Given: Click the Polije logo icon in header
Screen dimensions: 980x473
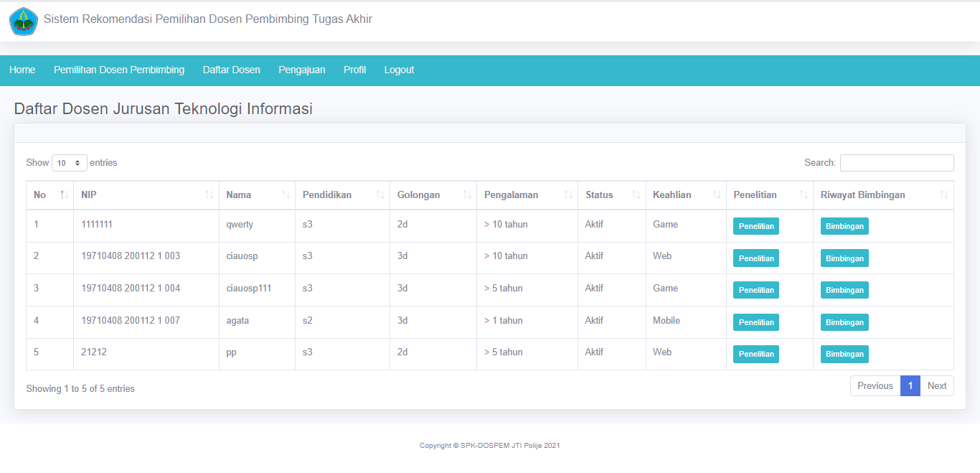Looking at the screenshot, I should pyautogui.click(x=23, y=22).
